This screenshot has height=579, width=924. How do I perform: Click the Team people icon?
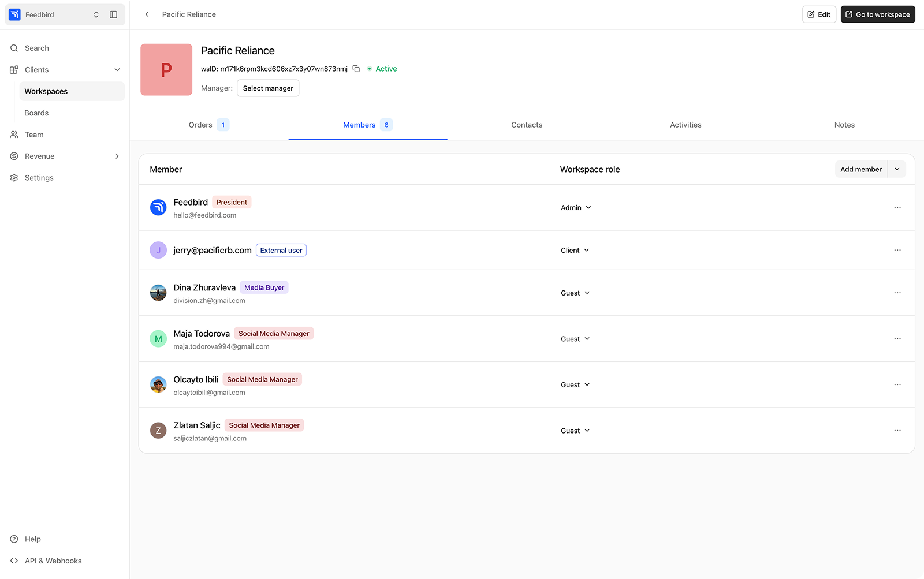(x=14, y=135)
